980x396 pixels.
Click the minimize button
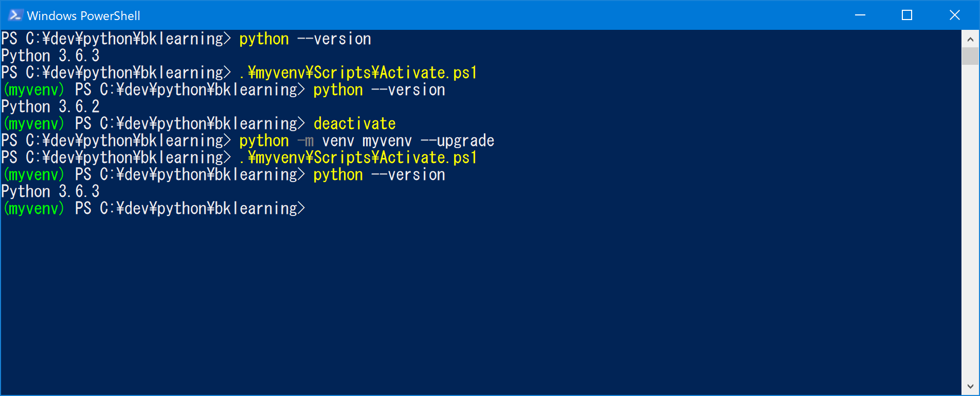tap(860, 15)
